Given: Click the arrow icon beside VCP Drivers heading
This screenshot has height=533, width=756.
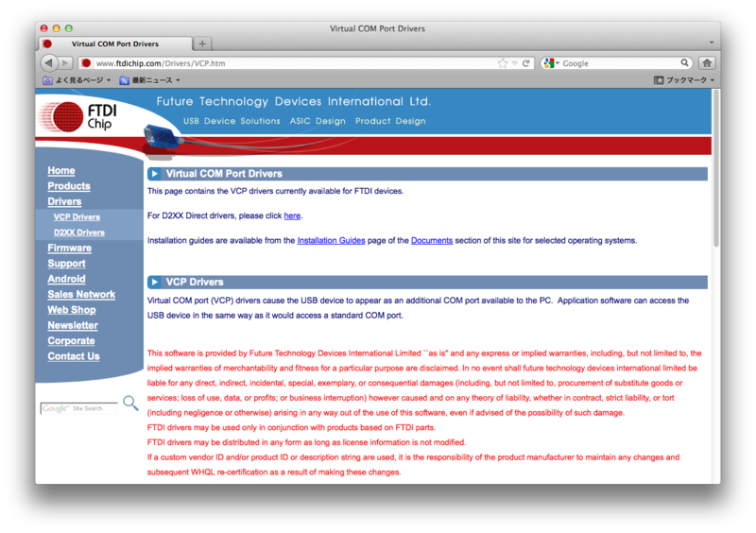Looking at the screenshot, I should [x=154, y=282].
